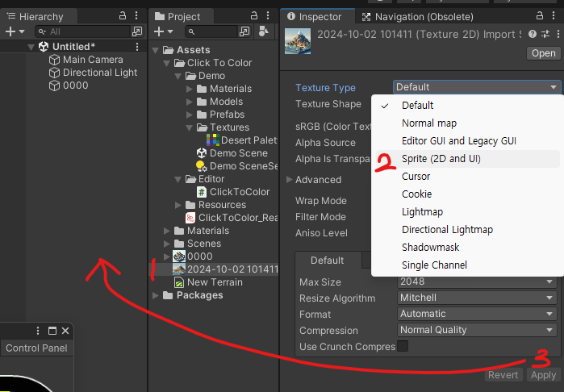Expand the Advanced section in Inspector
The width and height of the screenshot is (564, 392).
(289, 179)
